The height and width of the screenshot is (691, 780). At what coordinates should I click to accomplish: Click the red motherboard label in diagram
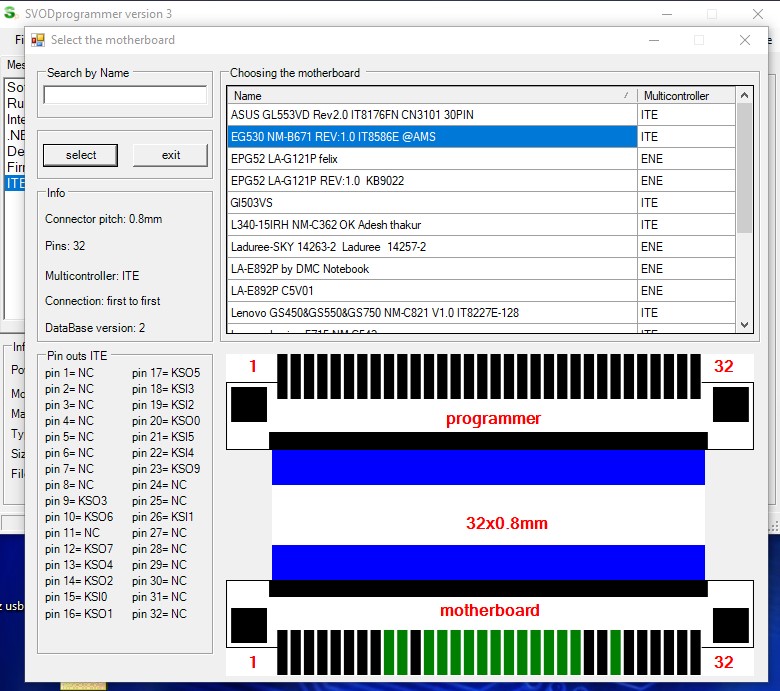pos(489,610)
